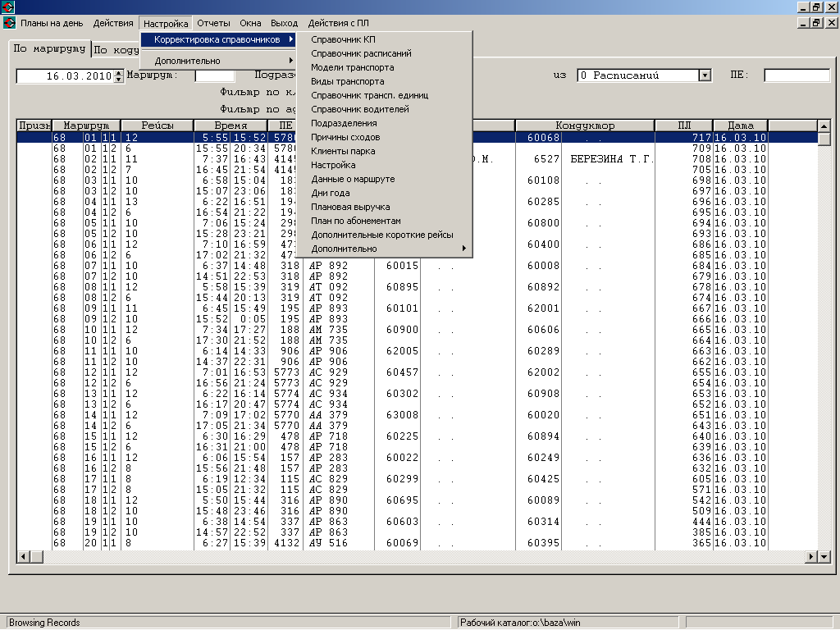
Task: Click the horizontal scrollbar left arrow
Action: click(x=23, y=556)
